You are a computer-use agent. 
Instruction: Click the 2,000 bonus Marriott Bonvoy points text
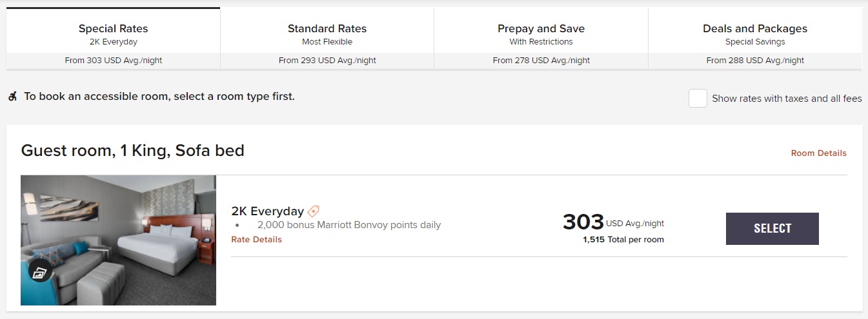348,226
